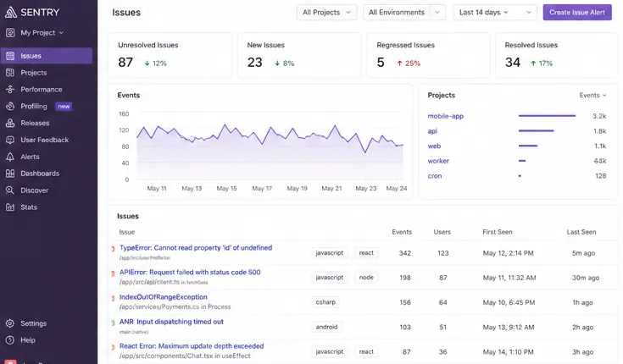Open the Last 14 days dropdown
The image size is (623, 364).
click(495, 13)
